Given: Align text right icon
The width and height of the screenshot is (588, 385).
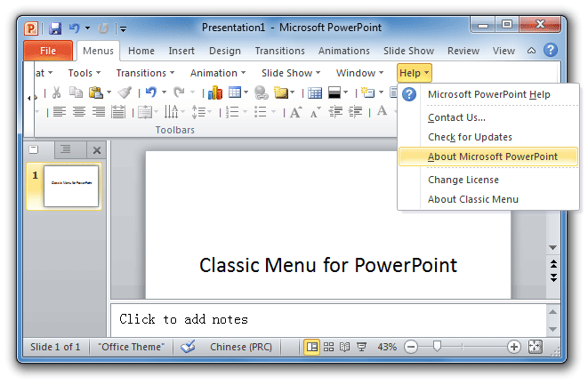Looking at the screenshot, I should (99, 112).
